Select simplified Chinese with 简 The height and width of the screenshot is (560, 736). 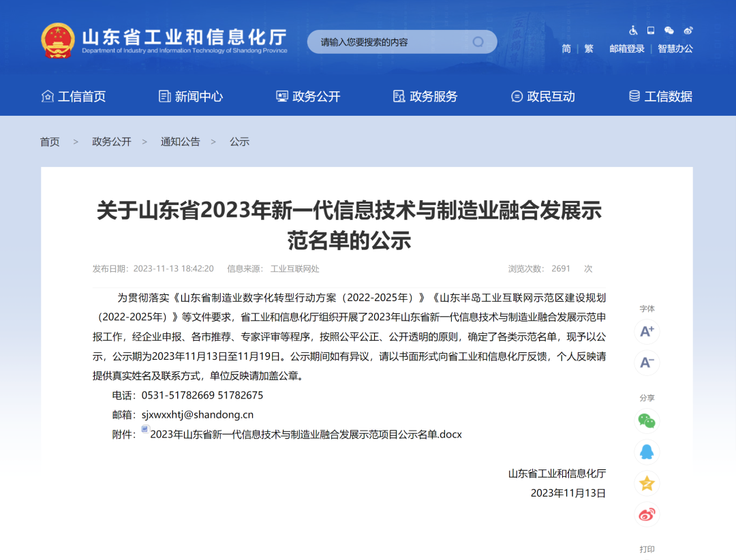point(566,49)
